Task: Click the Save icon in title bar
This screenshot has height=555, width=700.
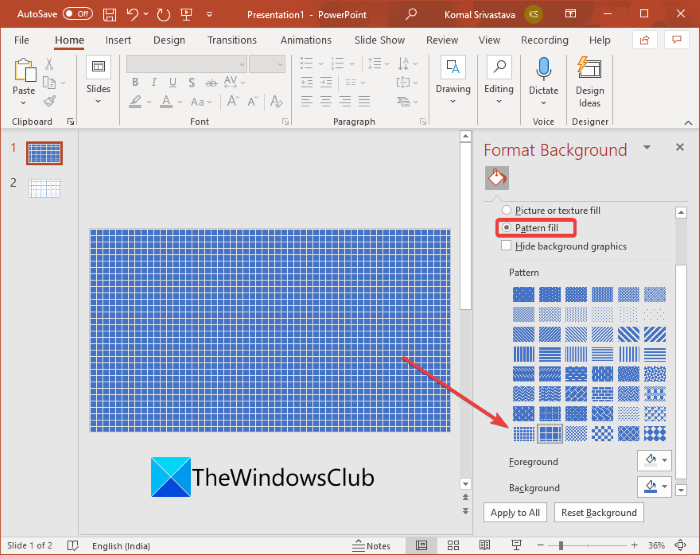Action: point(109,14)
